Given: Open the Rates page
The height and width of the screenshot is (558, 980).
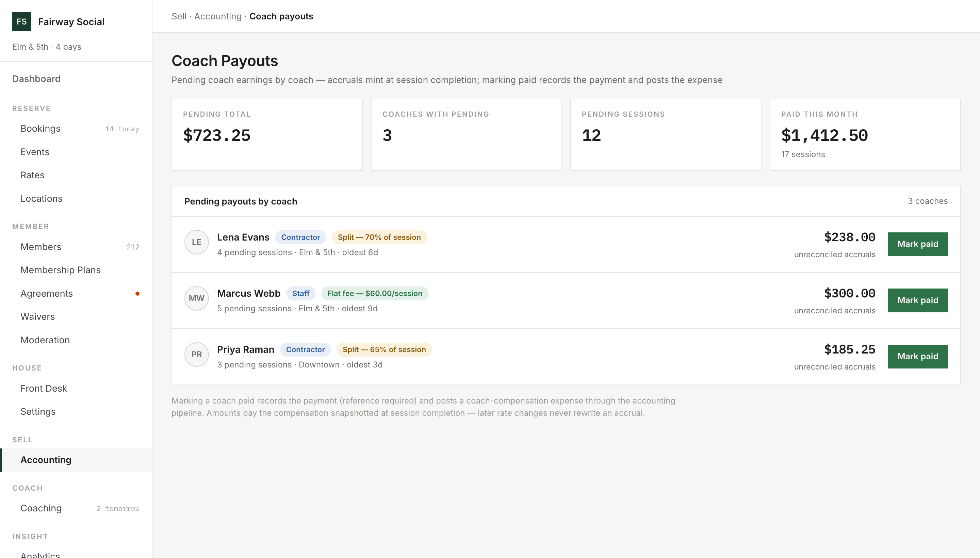Looking at the screenshot, I should tap(76, 175).
